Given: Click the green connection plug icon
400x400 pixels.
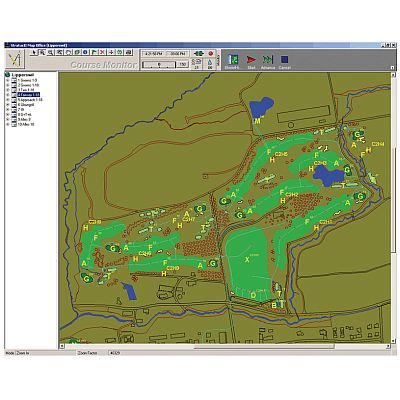Looking at the screenshot, I should pos(199,53).
